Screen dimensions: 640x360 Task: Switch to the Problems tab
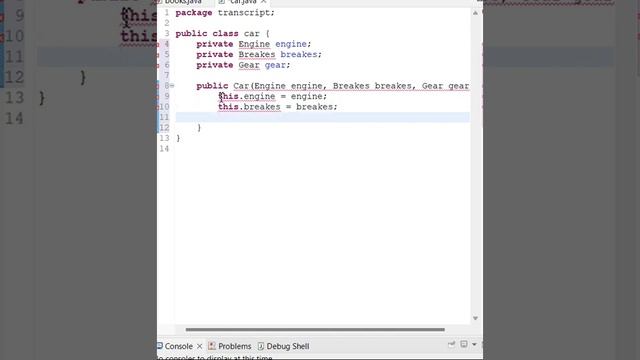[234, 346]
